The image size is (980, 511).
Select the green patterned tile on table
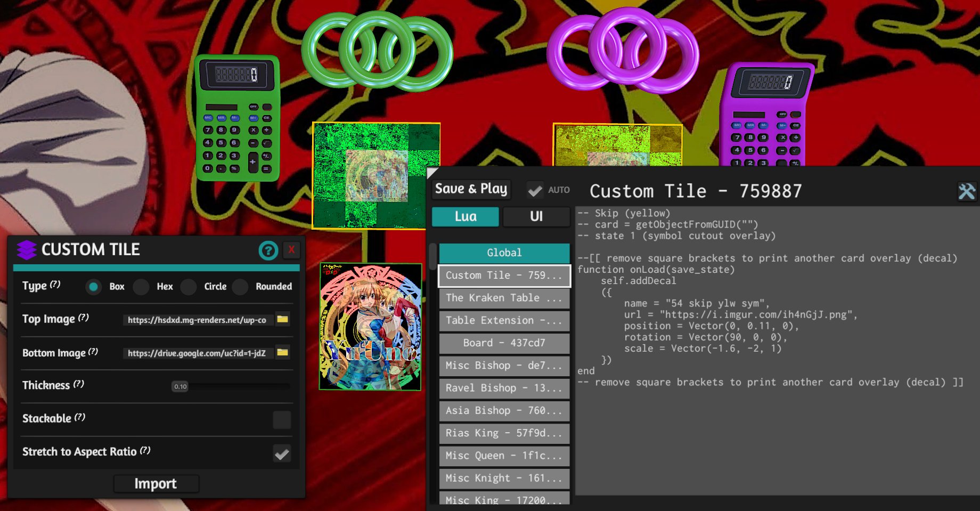pos(376,176)
